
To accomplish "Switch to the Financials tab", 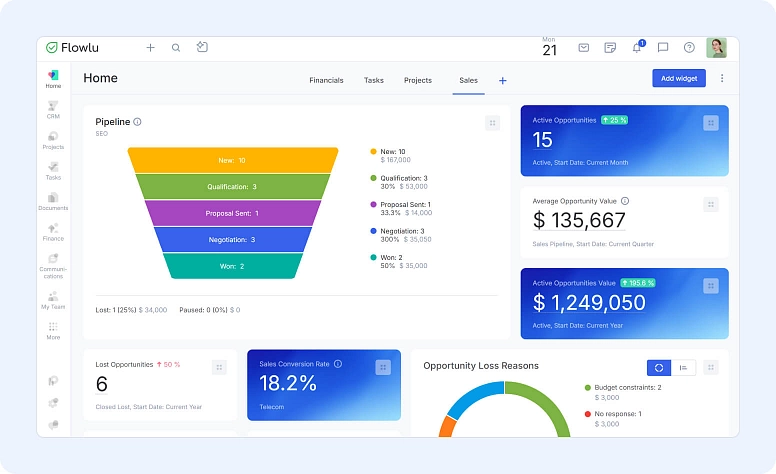I will coord(326,80).
